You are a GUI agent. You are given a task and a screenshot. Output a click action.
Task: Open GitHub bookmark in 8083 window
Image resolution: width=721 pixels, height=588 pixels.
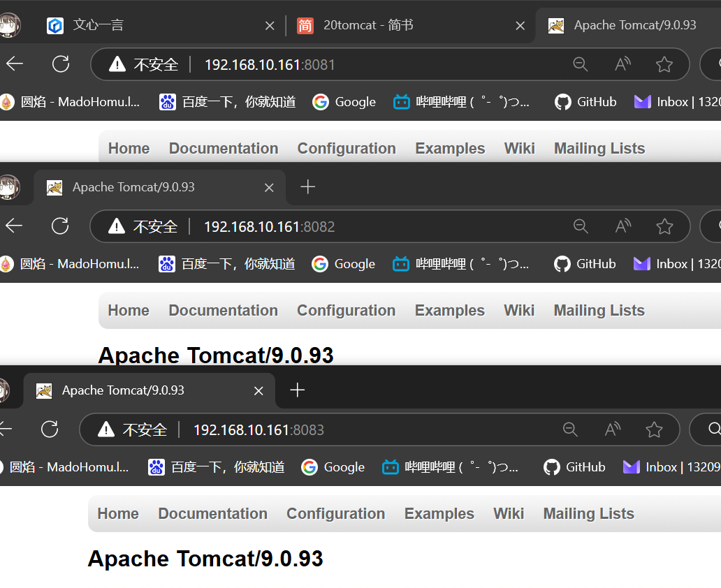(574, 466)
